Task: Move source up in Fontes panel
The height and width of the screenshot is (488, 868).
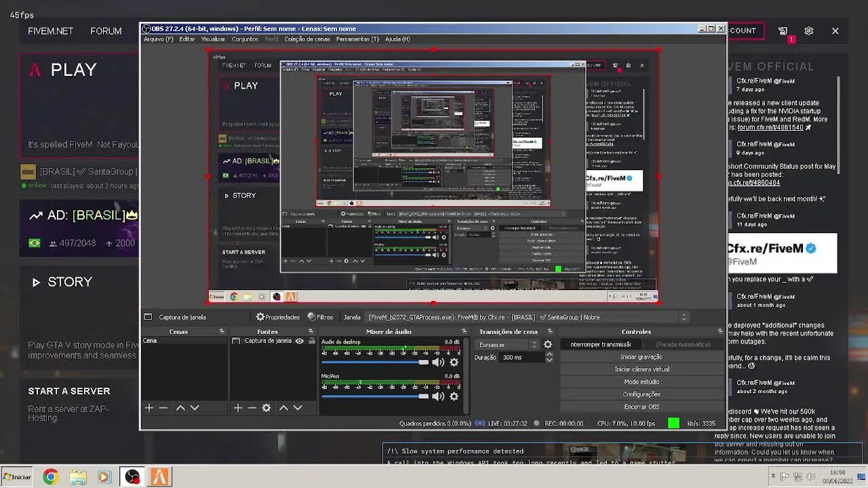Action: (x=283, y=407)
